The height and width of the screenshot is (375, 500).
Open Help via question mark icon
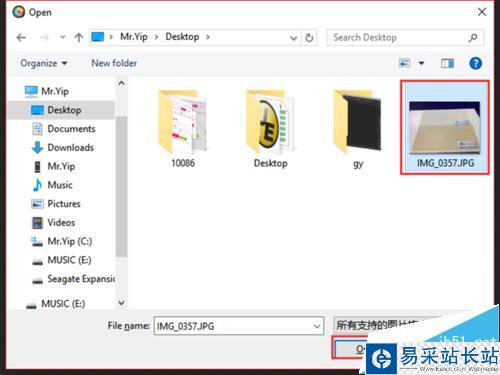click(x=475, y=63)
